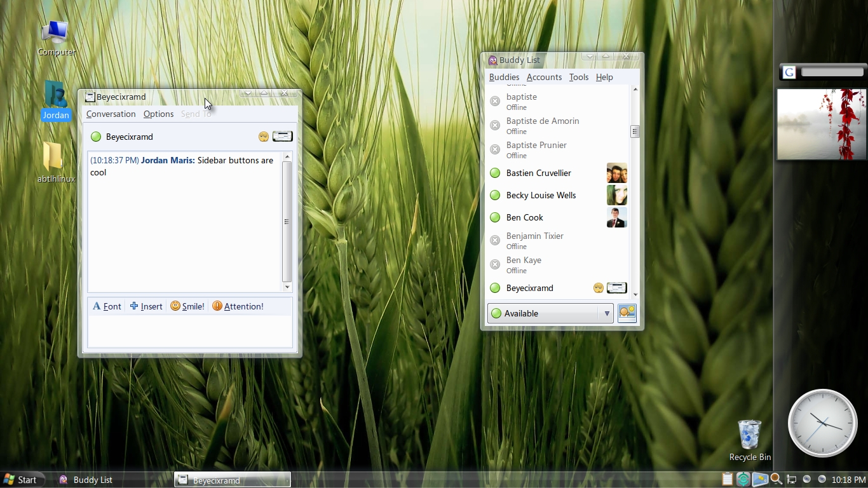This screenshot has width=868, height=488.
Task: Click the Smile! button
Action: click(187, 306)
